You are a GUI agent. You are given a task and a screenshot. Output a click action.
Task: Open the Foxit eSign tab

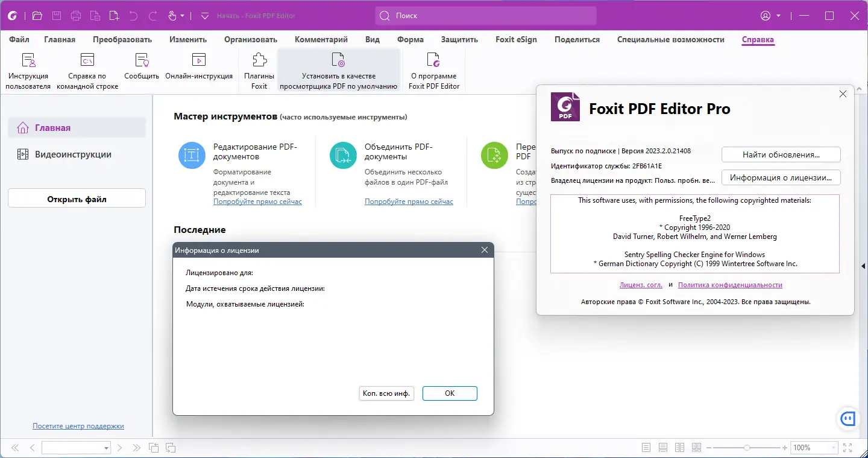click(516, 39)
